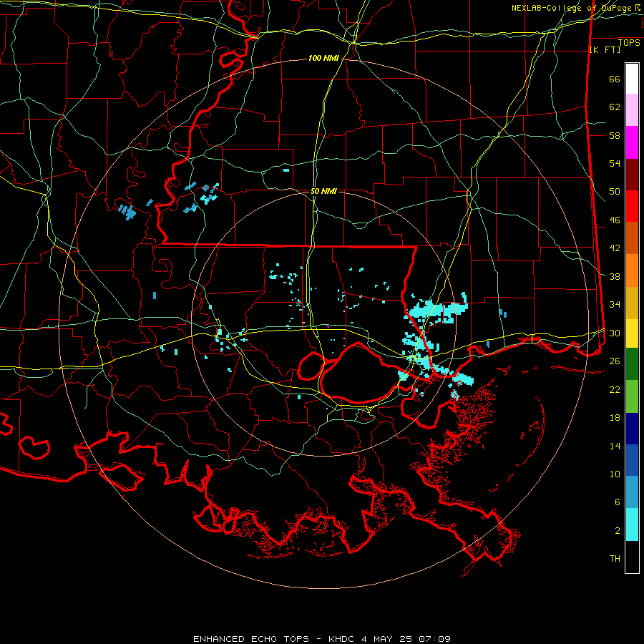Click the '2' legend value
This screenshot has width=644, height=644.
[618, 531]
